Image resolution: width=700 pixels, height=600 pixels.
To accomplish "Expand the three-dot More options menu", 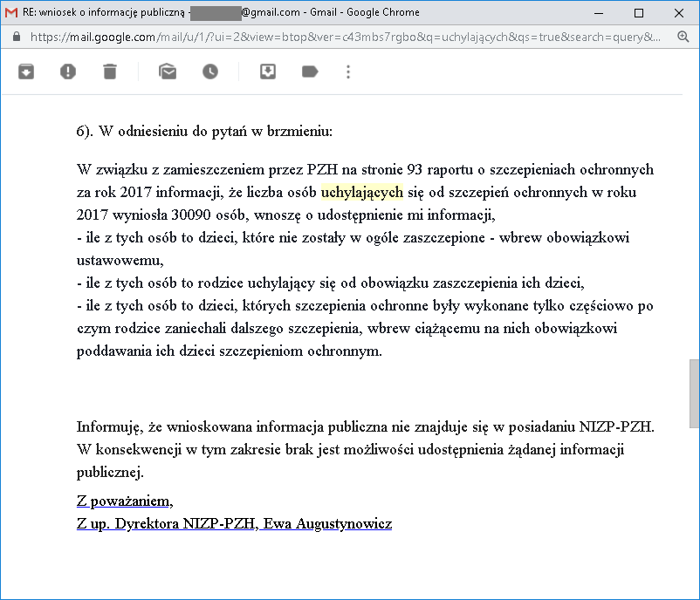I will pyautogui.click(x=348, y=72).
